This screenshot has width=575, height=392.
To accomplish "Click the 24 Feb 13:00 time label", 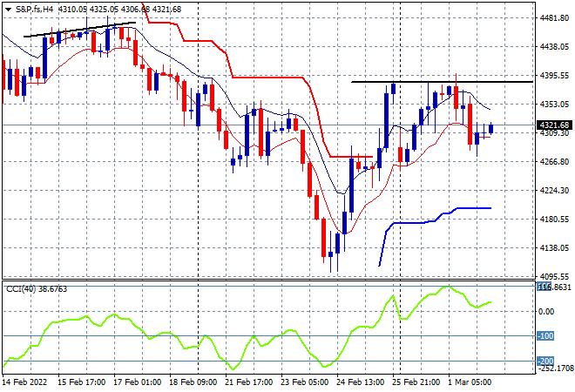I will click(360, 382).
